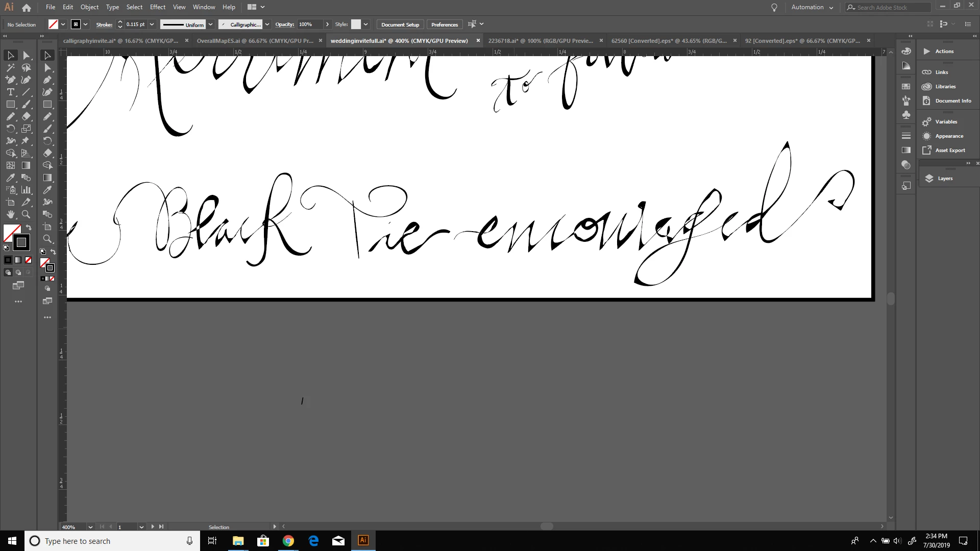Select the Column Graph tool
The image size is (980, 551).
pos(26,190)
